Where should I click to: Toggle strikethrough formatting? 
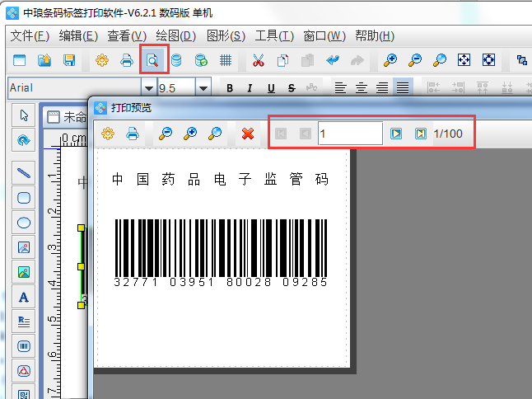click(x=291, y=88)
